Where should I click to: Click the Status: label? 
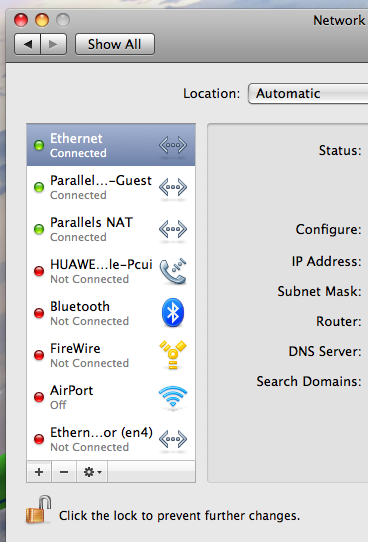pos(340,150)
